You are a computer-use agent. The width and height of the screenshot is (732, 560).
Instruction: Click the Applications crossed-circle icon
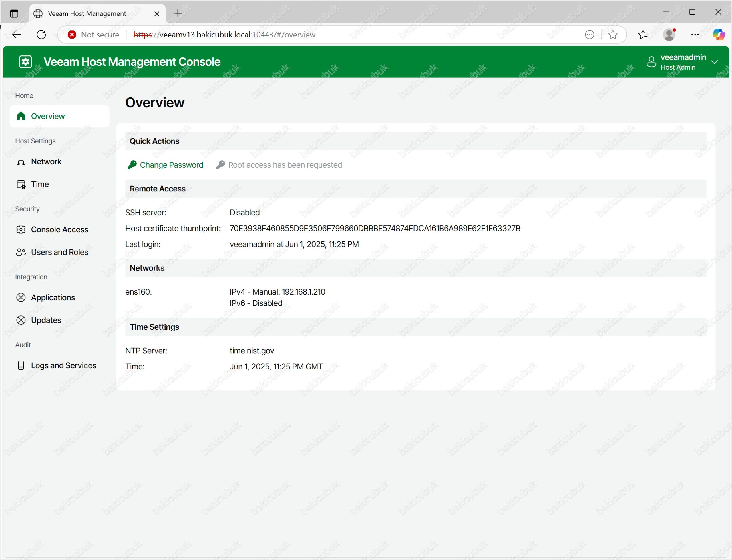(x=21, y=298)
